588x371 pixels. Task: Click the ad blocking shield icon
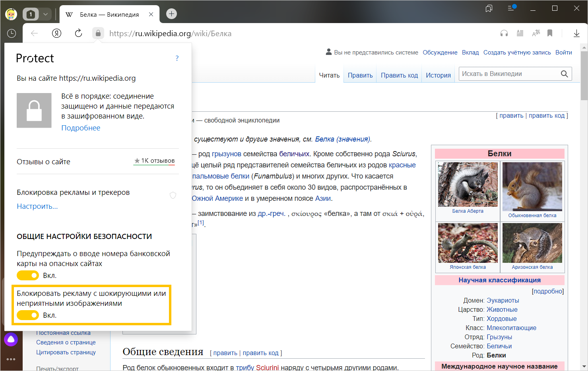click(x=173, y=195)
